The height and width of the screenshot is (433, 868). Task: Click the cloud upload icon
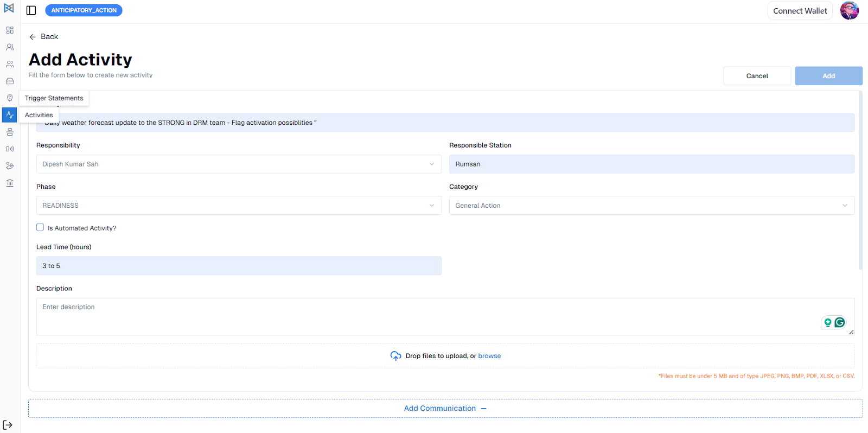coord(396,356)
